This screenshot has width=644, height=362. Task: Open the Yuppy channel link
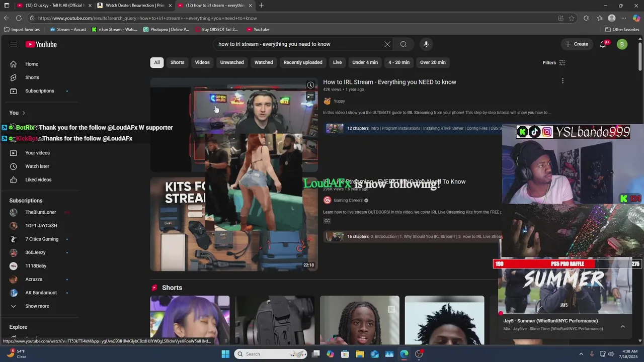click(339, 101)
